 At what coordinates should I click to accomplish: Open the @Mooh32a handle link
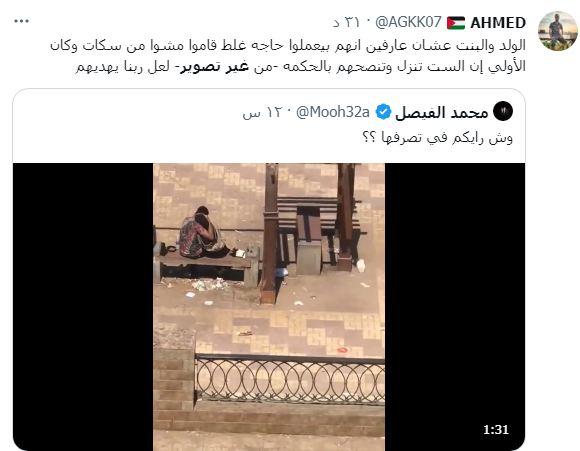(333, 112)
